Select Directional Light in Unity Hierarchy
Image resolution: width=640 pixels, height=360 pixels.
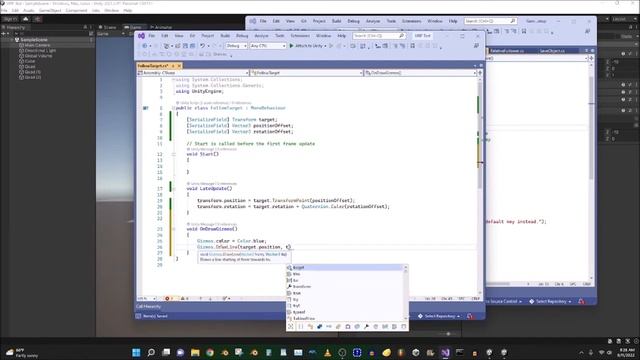point(40,51)
